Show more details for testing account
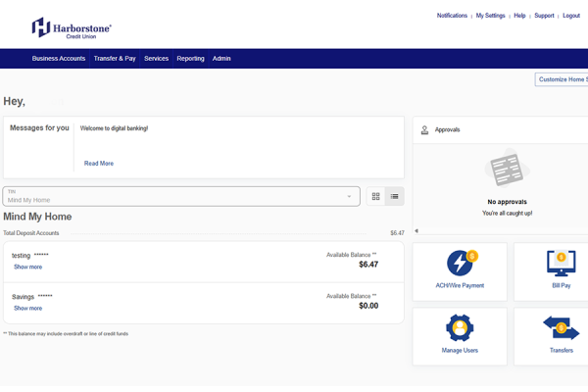The height and width of the screenshot is (392, 588). click(27, 267)
